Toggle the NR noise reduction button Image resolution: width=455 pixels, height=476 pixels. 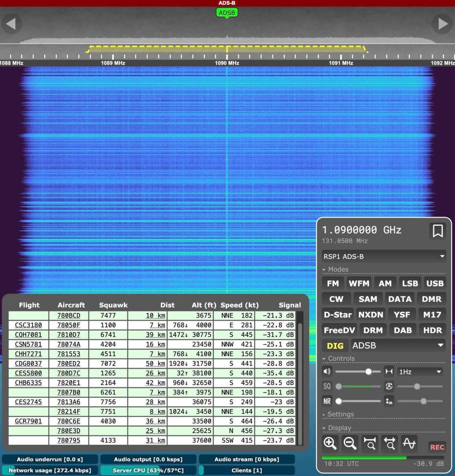(x=327, y=401)
